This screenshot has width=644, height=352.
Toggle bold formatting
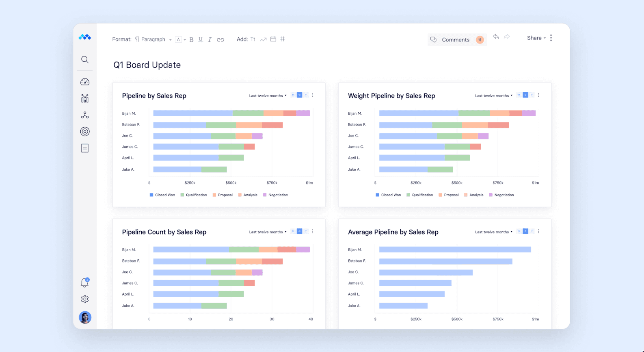tap(191, 39)
